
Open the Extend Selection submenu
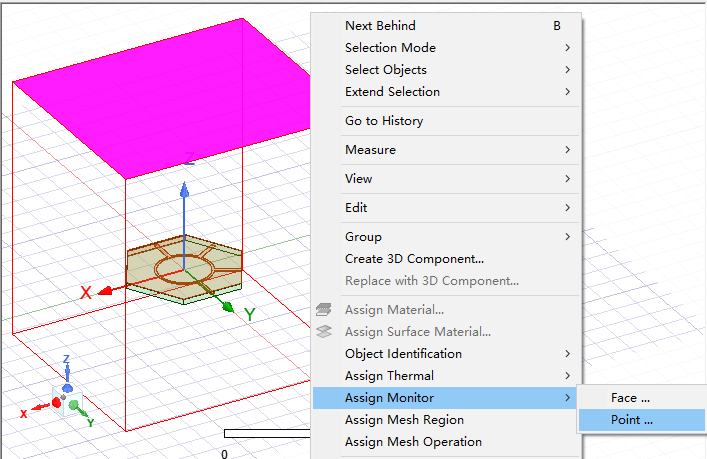(x=392, y=92)
